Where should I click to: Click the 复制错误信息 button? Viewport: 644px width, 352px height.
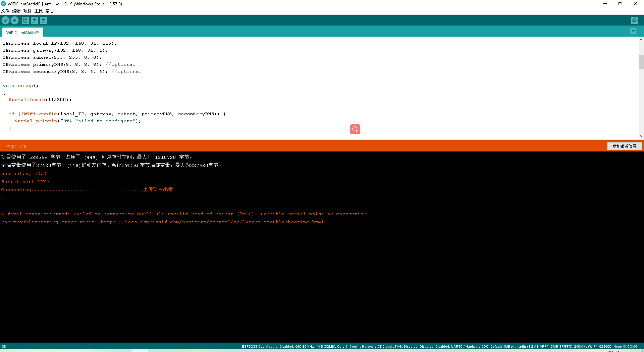pos(625,146)
